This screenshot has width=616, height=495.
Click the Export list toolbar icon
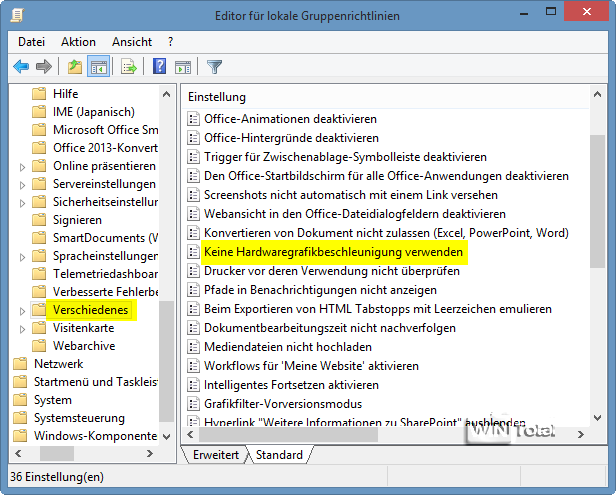coord(128,66)
